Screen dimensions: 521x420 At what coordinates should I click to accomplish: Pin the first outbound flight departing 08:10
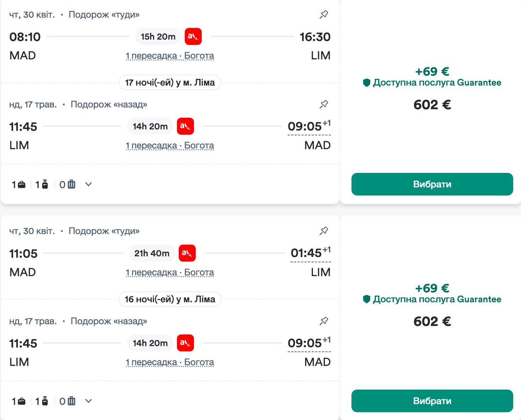(x=324, y=14)
